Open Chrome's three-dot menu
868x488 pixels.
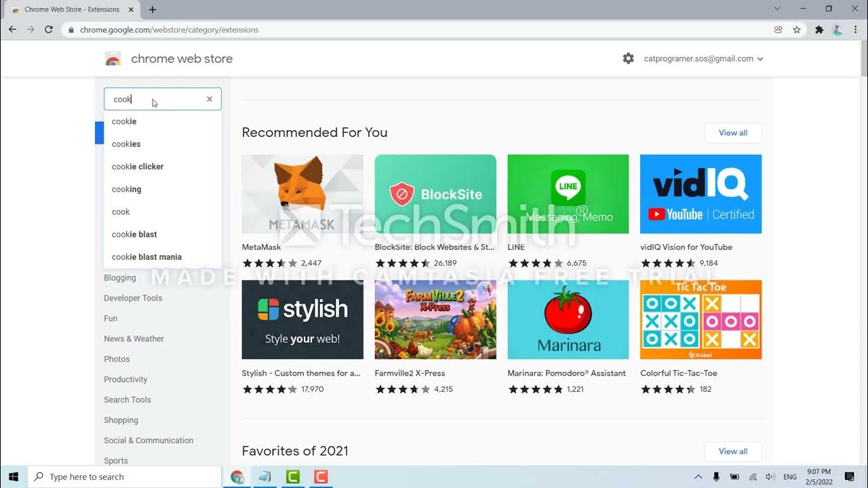856,30
